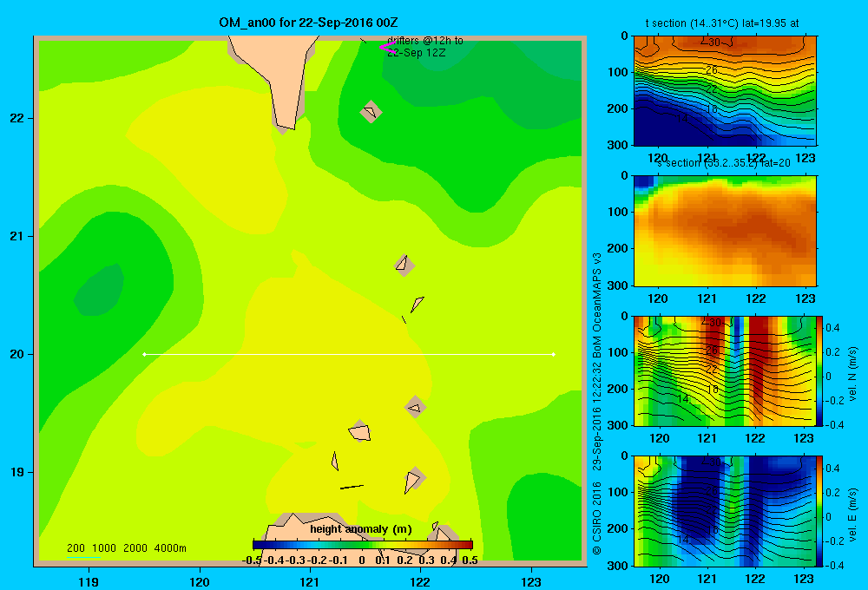
Task: Click the 'vel. N (m/s)' color bar
Action: point(820,371)
